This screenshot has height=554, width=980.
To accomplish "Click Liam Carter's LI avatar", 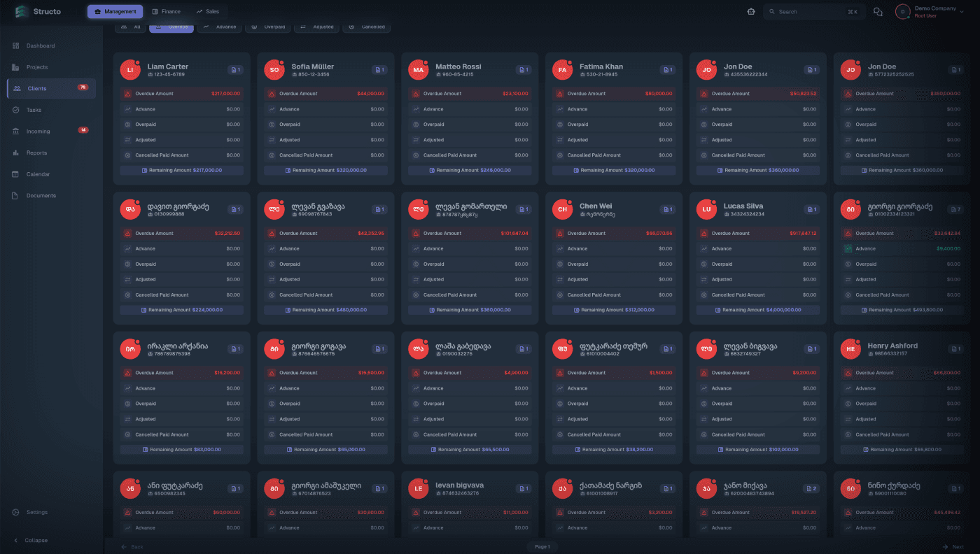I will pos(129,70).
